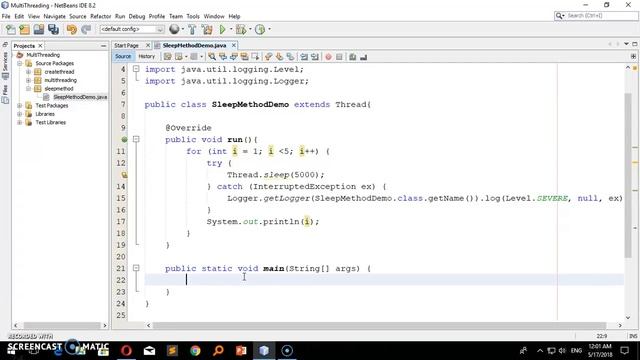Click the New Project toolbar icon
Viewport: 640px width, 360px height.
point(24,29)
